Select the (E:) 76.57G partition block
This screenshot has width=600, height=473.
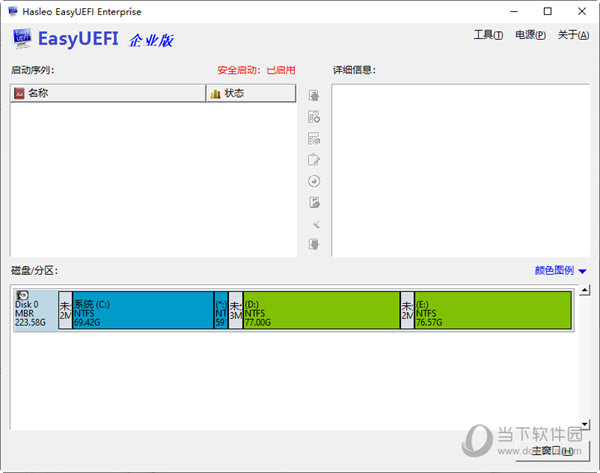(492, 310)
